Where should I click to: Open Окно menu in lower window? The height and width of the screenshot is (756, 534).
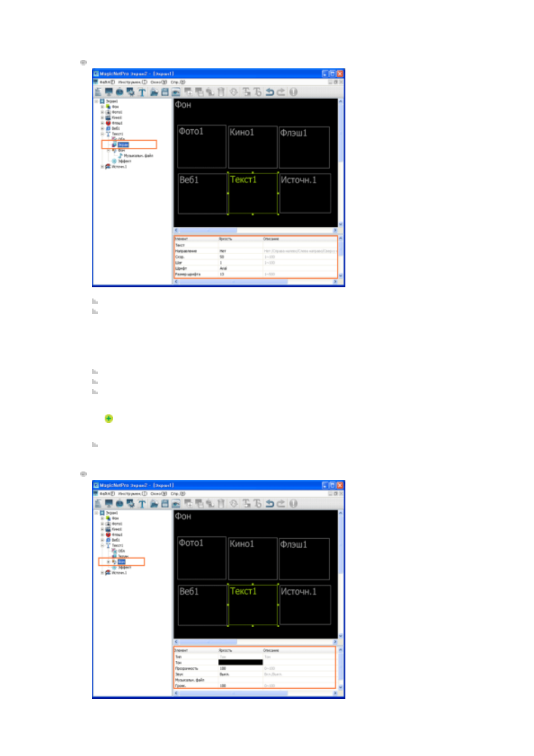click(159, 493)
